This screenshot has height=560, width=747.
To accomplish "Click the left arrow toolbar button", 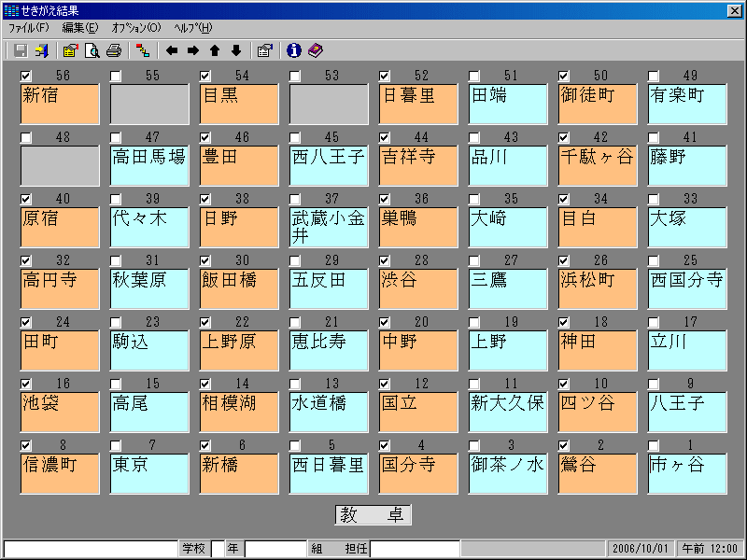I will [x=172, y=50].
